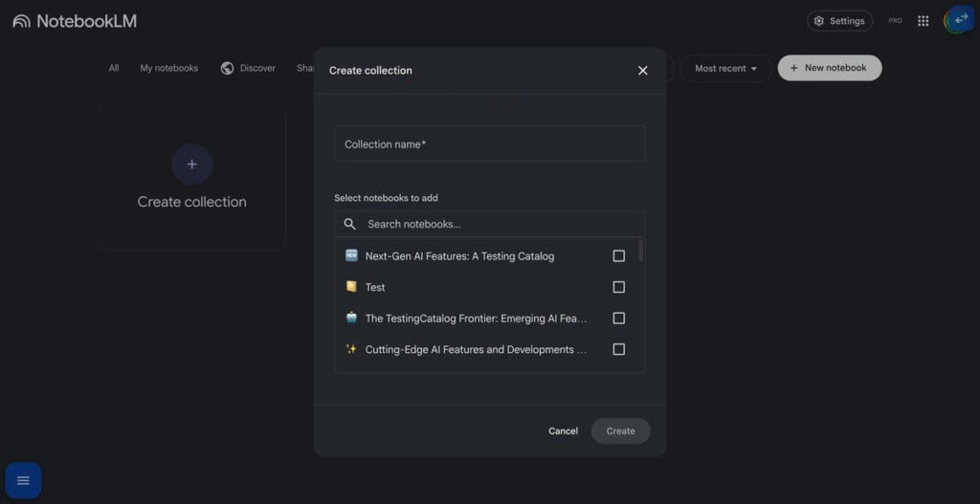Click the Create button in dialog
Viewport: 980px width, 504px height.
pos(620,431)
